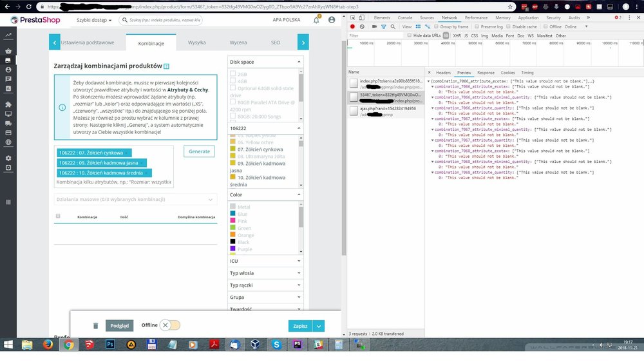644x362 pixels.
Task: Open the Szybki dostęp dropdown
Action: (x=94, y=20)
